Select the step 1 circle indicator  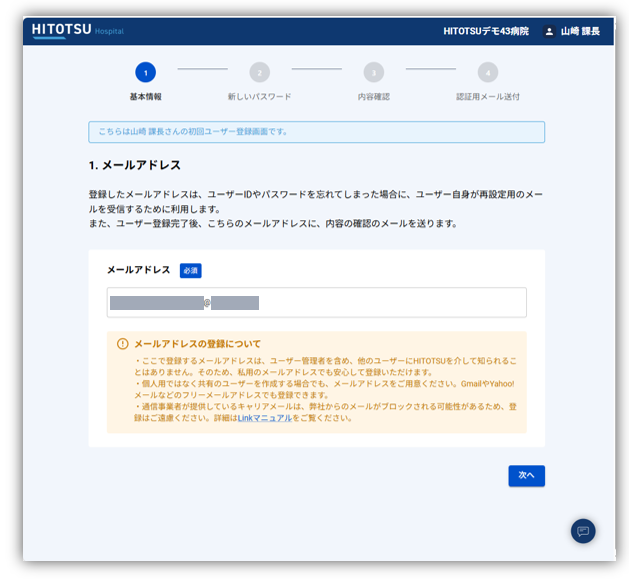[x=146, y=72]
